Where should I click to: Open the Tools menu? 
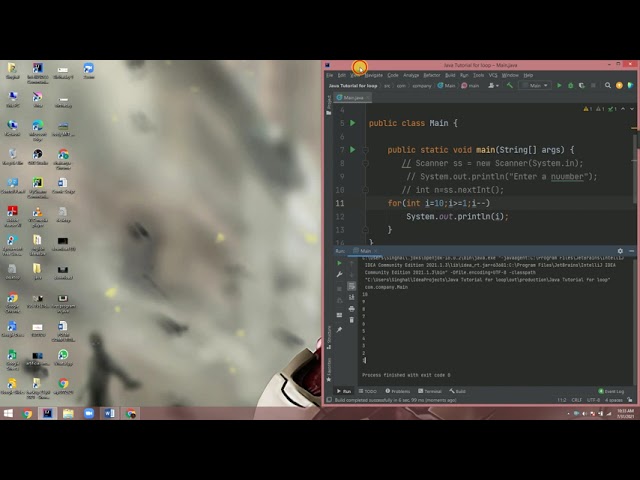click(478, 75)
